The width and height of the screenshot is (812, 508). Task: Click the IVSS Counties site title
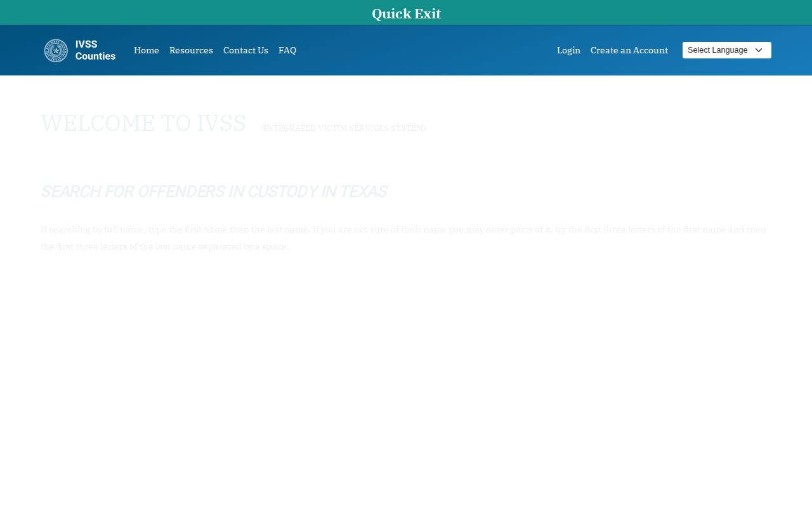coord(95,50)
